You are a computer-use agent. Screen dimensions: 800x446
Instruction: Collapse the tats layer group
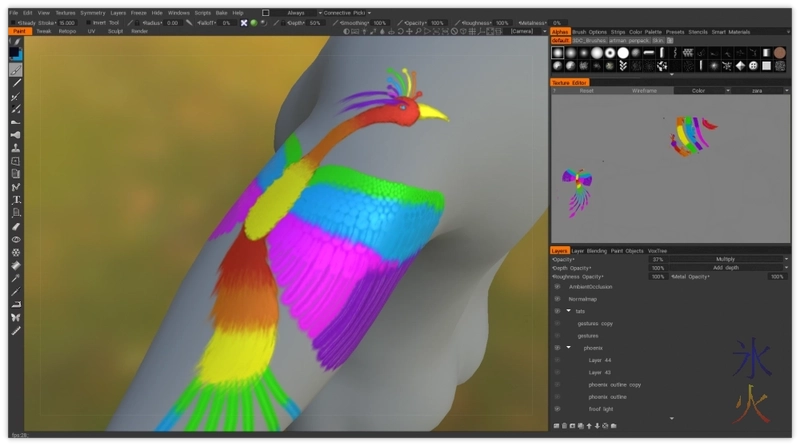click(568, 311)
